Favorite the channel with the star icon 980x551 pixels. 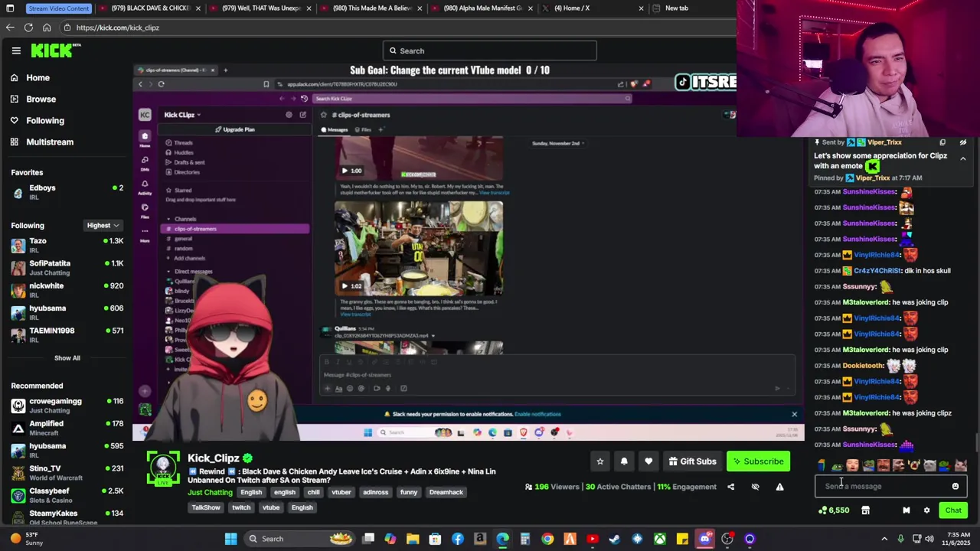click(600, 461)
